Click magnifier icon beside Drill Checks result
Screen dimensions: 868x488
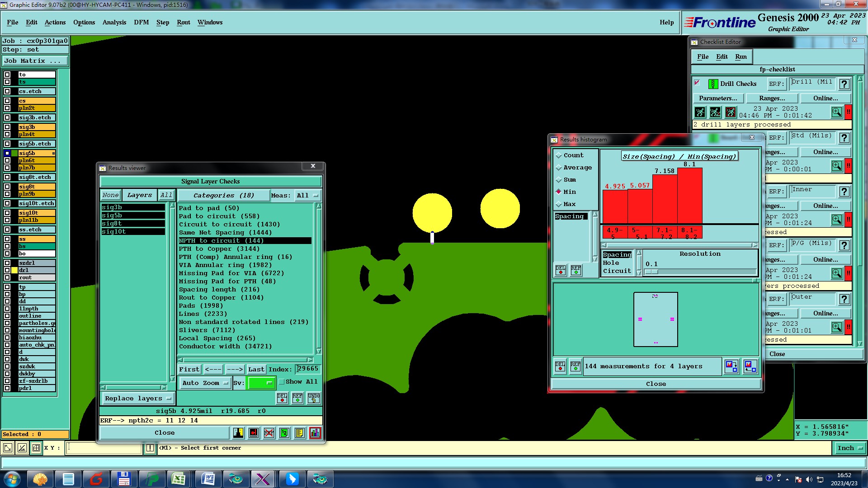pyautogui.click(x=836, y=112)
